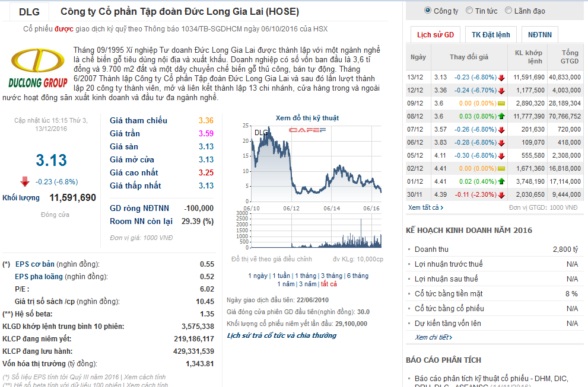Viewport: 588px width, 387px height.
Task: Select the Tin tức radio button
Action: (469, 11)
